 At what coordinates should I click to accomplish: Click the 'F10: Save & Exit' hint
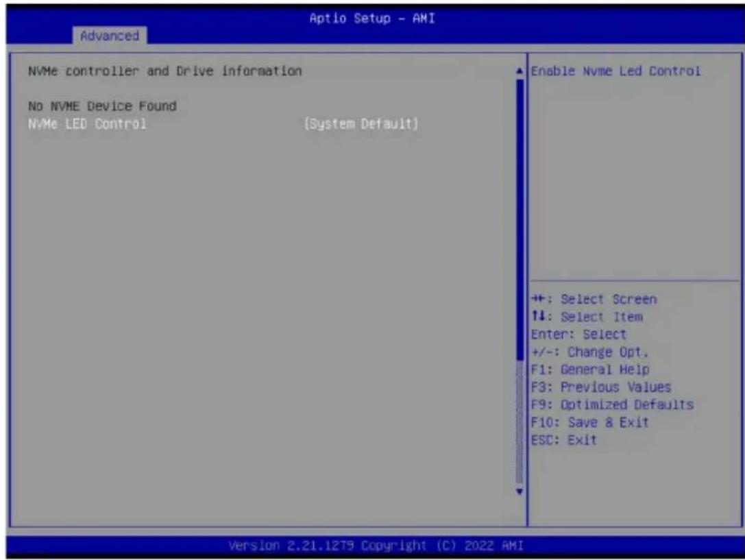(x=589, y=422)
